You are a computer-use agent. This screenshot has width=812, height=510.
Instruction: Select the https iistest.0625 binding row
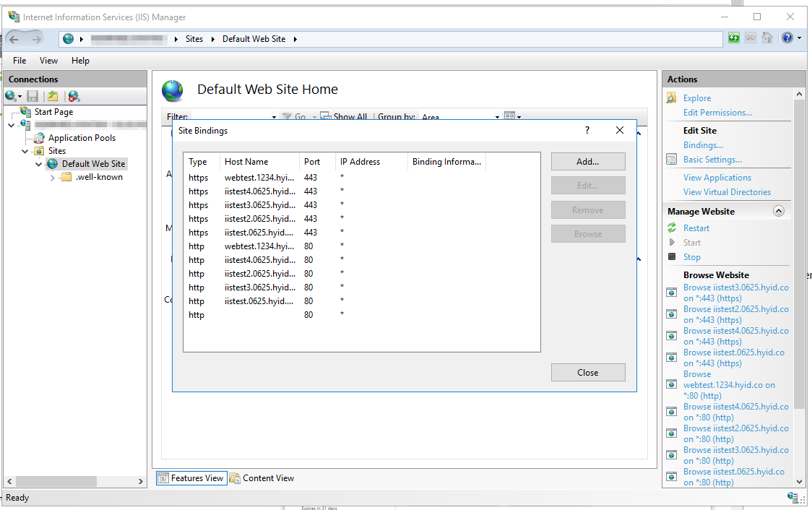(361, 233)
